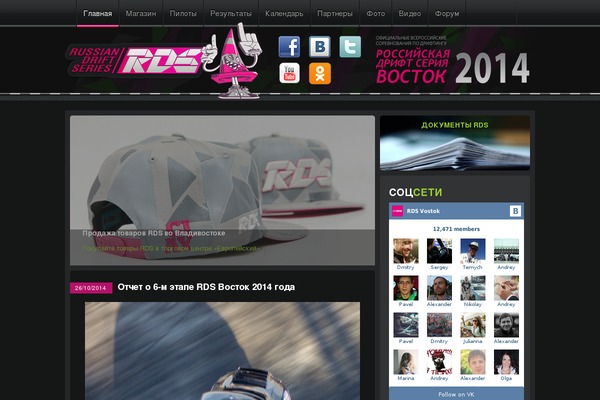Screen dimensions: 600x400
Task: Click the name Olga under avatar
Action: click(506, 378)
